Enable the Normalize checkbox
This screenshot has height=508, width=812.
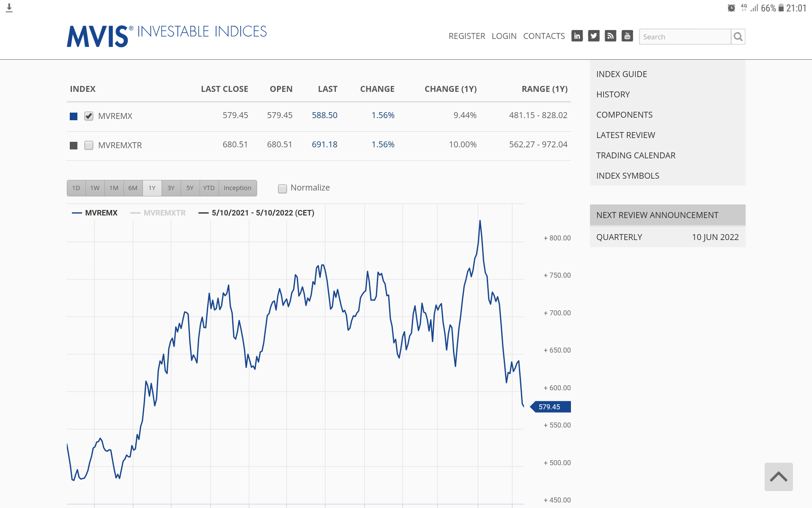[x=283, y=188]
